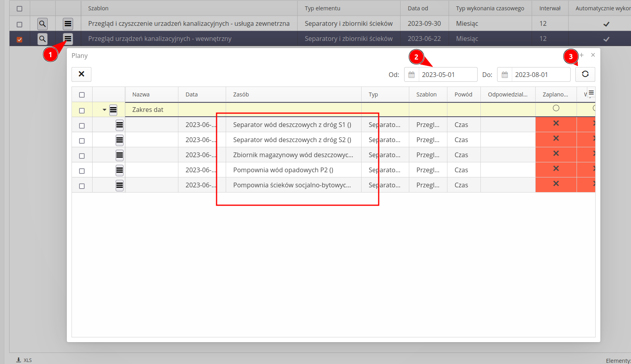Image resolution: width=631 pixels, height=364 pixels.
Task: Open the row menu for Separator wód deszczowych S1
Action: coord(119,125)
